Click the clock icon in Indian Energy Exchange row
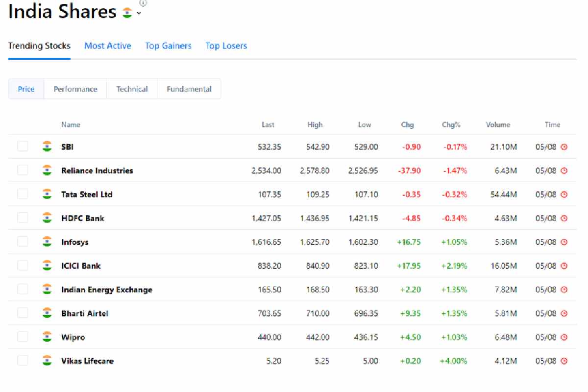Screen dimensions: 588x392 [x=564, y=290]
